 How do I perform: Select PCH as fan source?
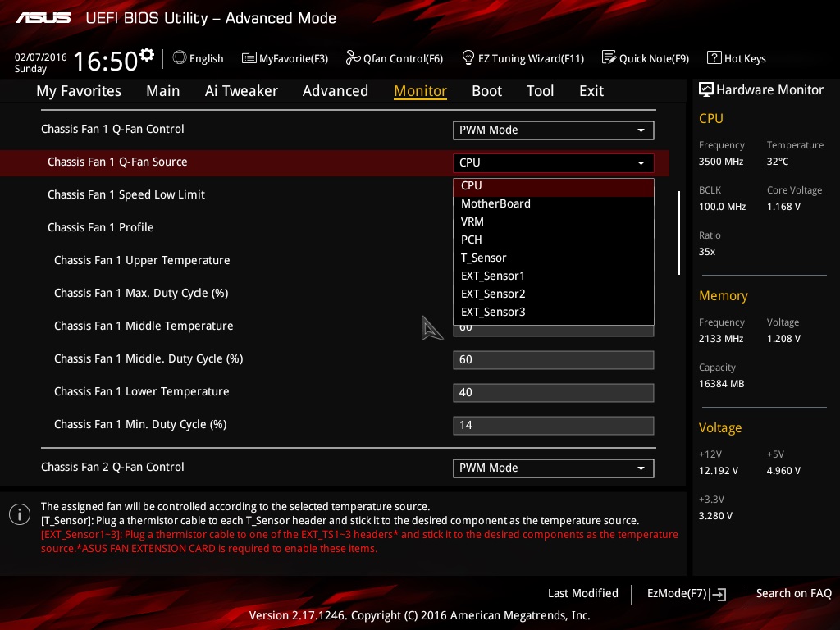click(554, 240)
